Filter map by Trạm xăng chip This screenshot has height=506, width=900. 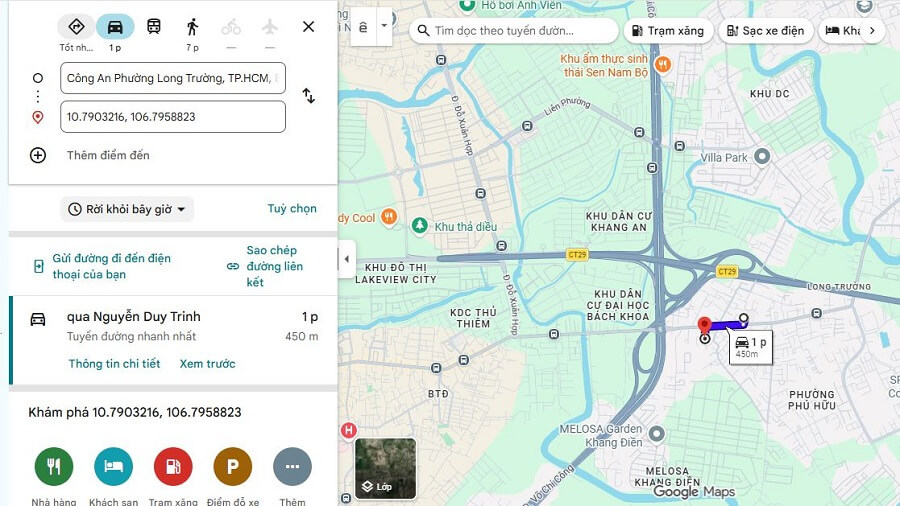668,30
